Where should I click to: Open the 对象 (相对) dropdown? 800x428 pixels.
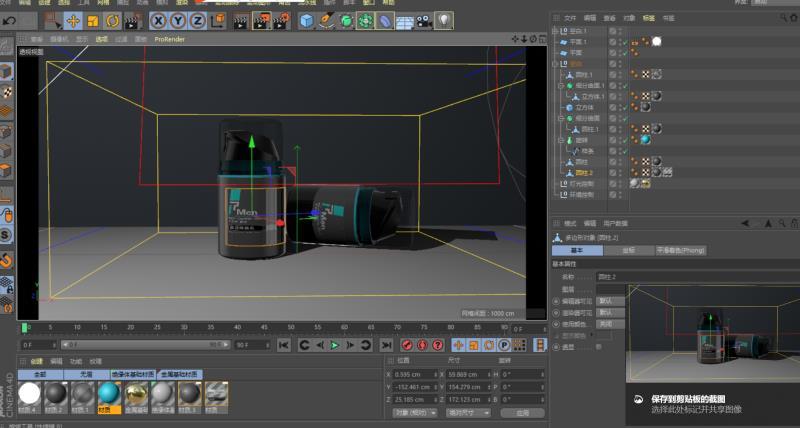413,411
